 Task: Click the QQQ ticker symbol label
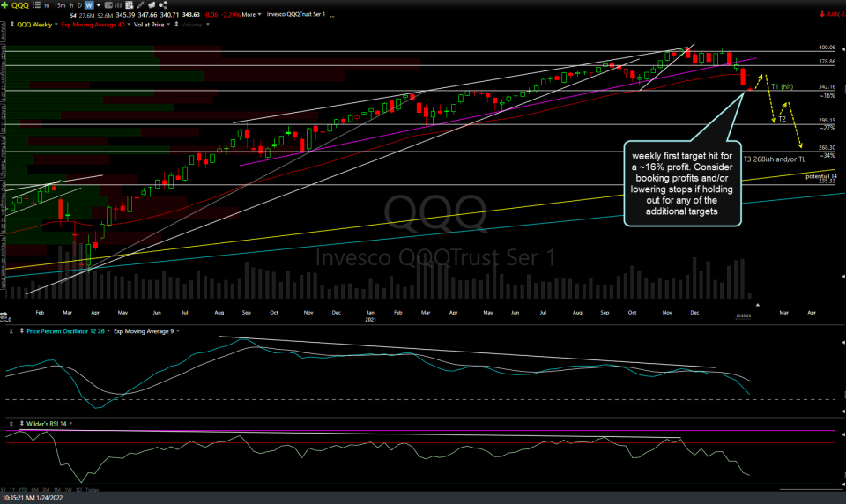[x=20, y=5]
